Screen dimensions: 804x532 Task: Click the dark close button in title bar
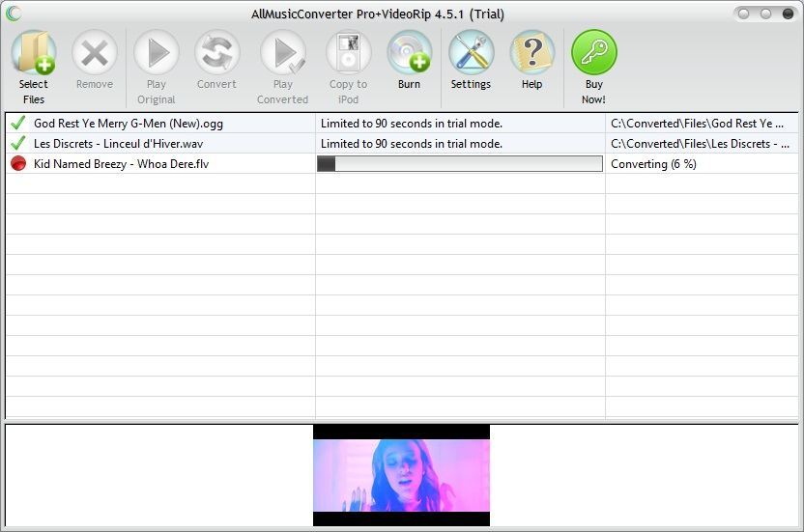point(789,14)
